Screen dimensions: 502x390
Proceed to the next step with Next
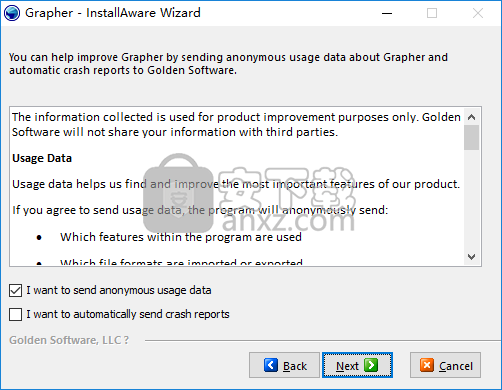coord(357,365)
